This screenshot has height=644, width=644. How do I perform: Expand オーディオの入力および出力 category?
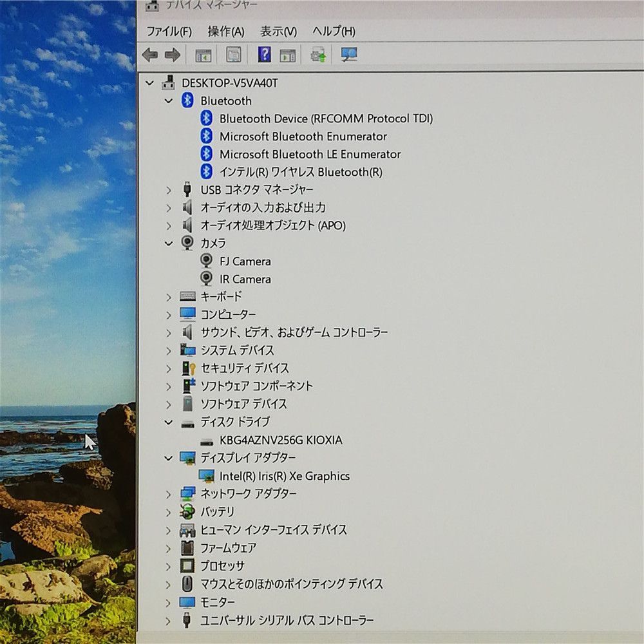pos(168,208)
